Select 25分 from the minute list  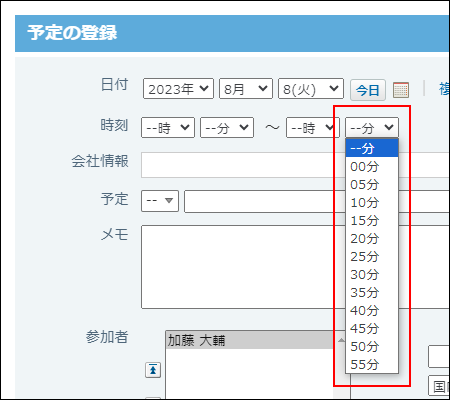(372, 256)
